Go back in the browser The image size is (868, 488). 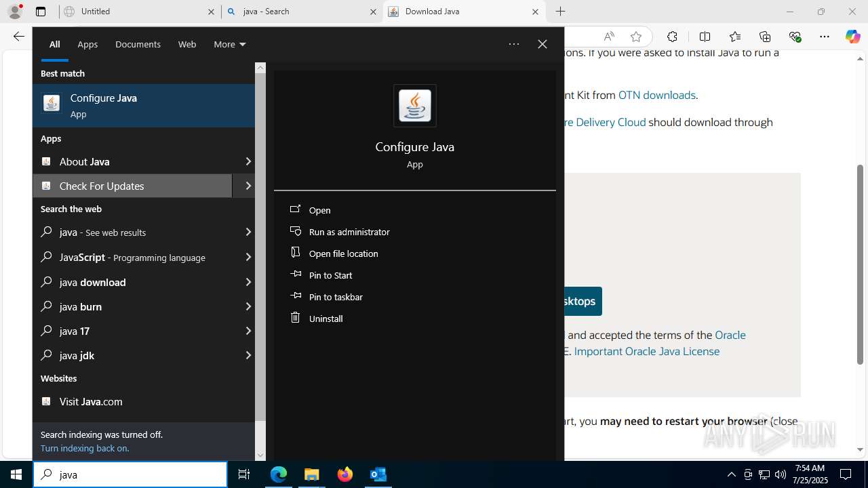18,37
